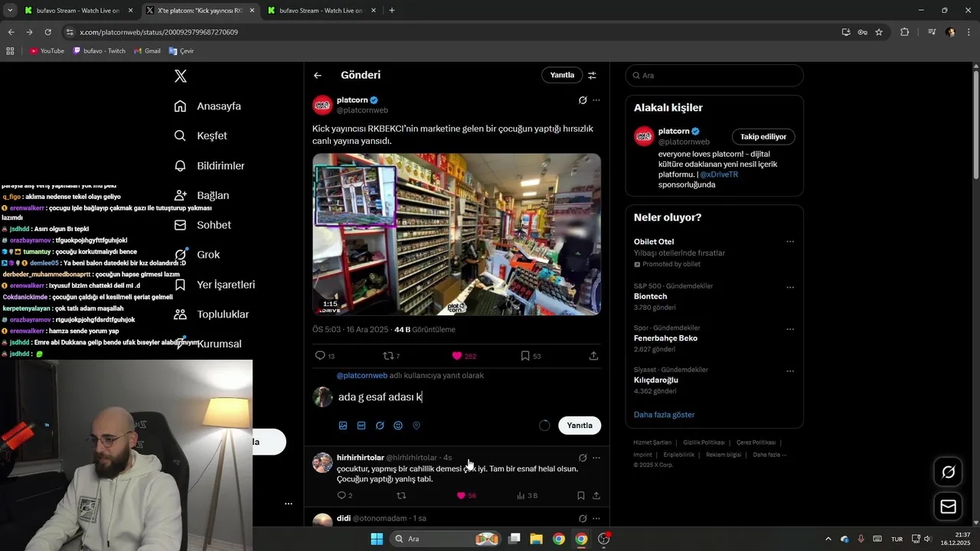Open Anasayfa home page
The height and width of the screenshot is (551, 980).
pyautogui.click(x=207, y=106)
